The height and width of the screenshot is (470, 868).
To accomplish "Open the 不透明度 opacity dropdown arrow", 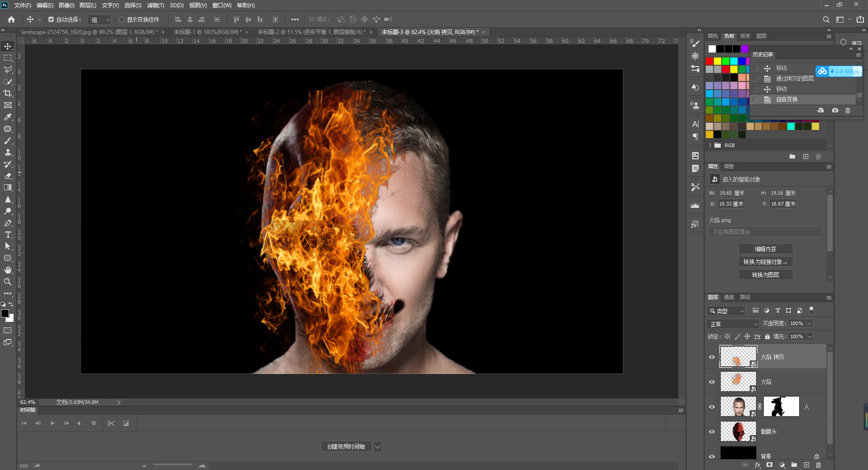I will click(x=810, y=323).
